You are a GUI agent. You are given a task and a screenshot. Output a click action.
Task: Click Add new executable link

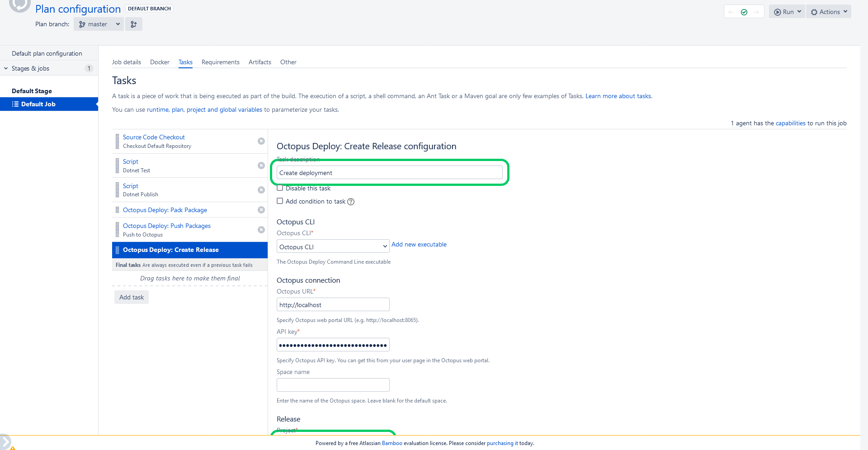pyautogui.click(x=419, y=244)
